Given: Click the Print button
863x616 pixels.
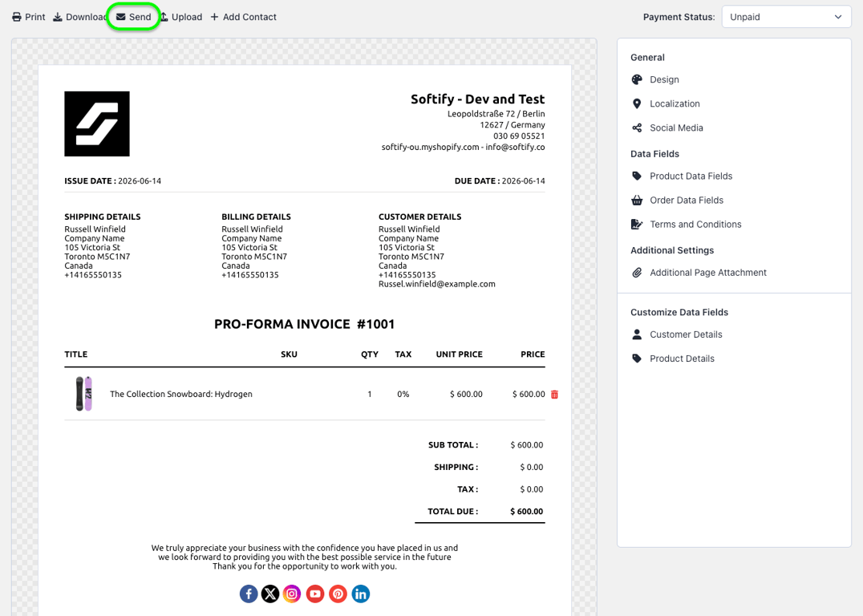Looking at the screenshot, I should pos(29,17).
